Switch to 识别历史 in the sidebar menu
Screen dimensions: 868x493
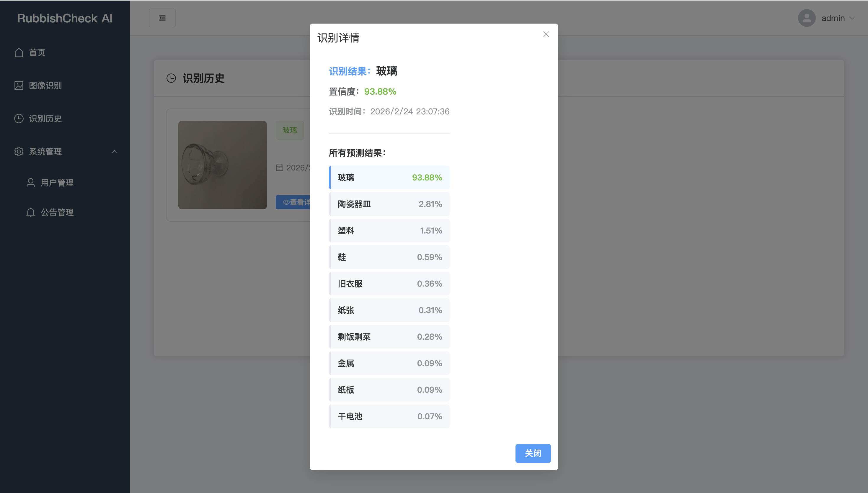[x=45, y=119]
